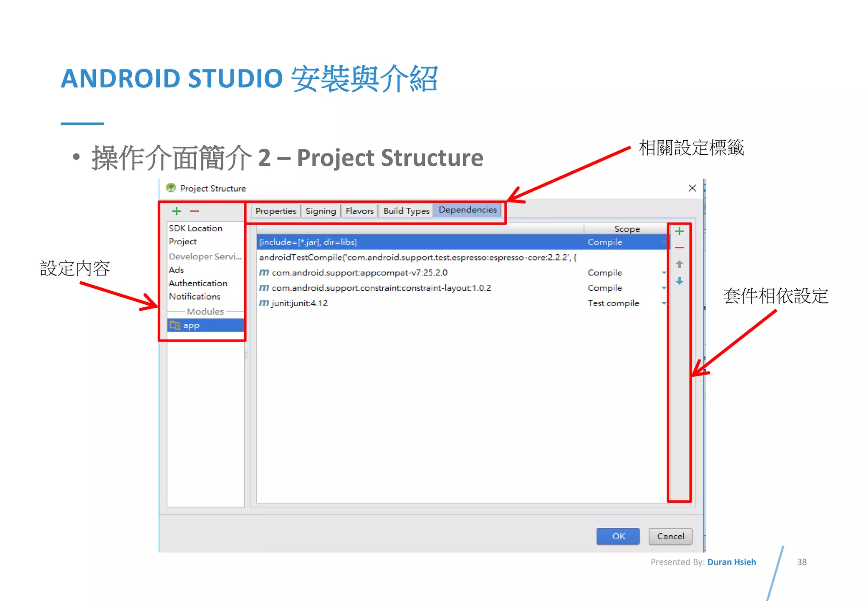The width and height of the screenshot is (868, 601).
Task: Select the app module
Action: 206,325
